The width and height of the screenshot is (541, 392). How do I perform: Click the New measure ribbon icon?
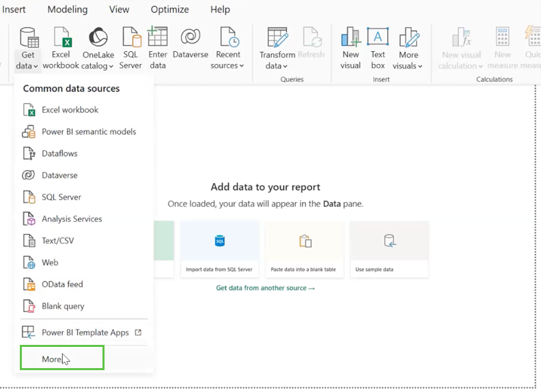(502, 37)
